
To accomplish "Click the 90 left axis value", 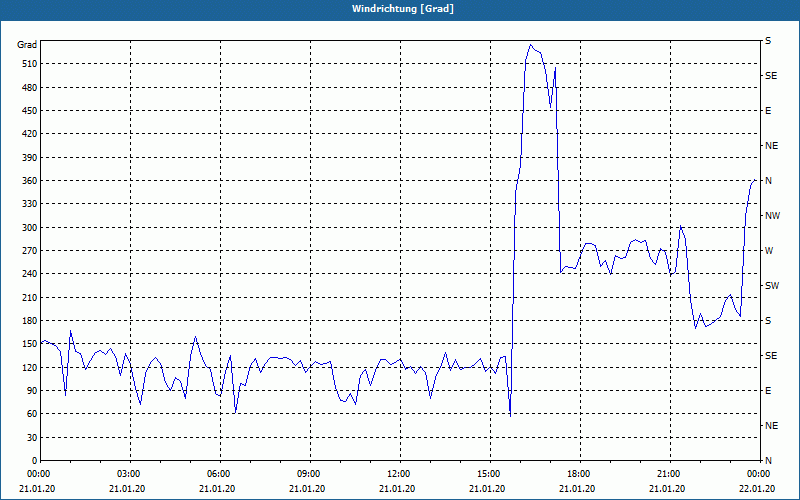I will [32, 391].
